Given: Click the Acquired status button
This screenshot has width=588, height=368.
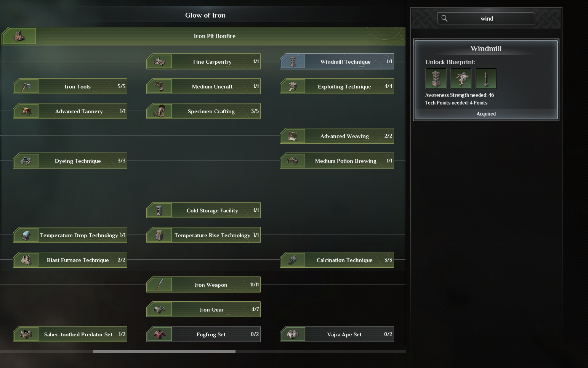Looking at the screenshot, I should click(x=486, y=114).
